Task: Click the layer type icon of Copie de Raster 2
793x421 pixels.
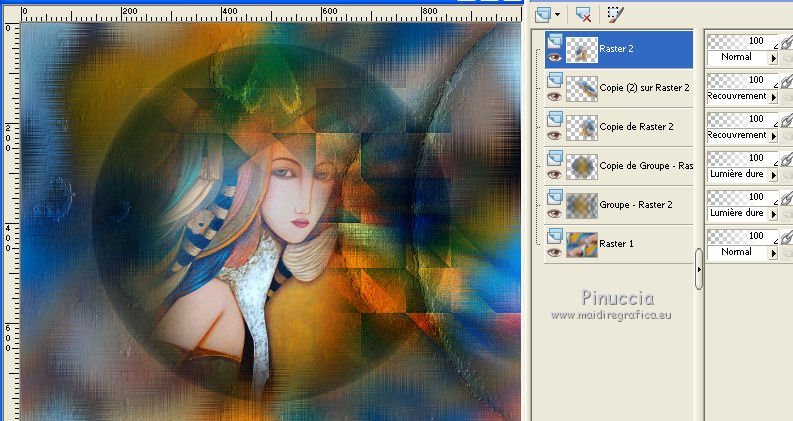Action: pos(555,118)
